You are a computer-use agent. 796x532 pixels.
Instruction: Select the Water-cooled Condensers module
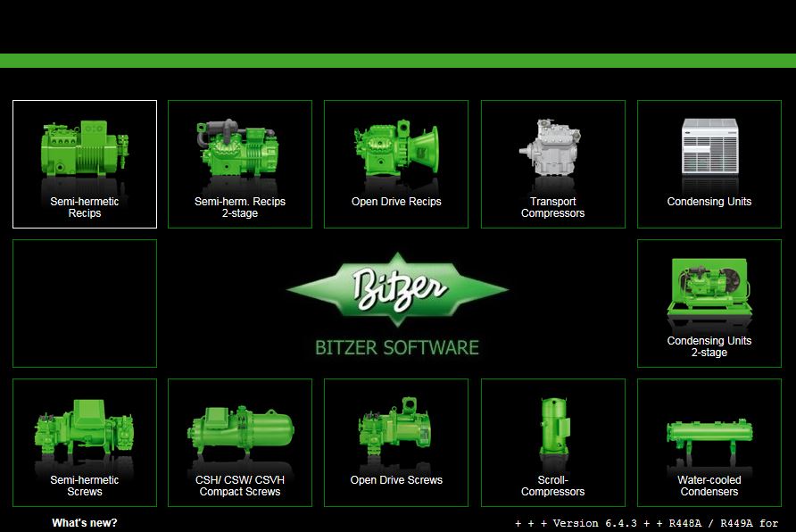[x=709, y=442]
